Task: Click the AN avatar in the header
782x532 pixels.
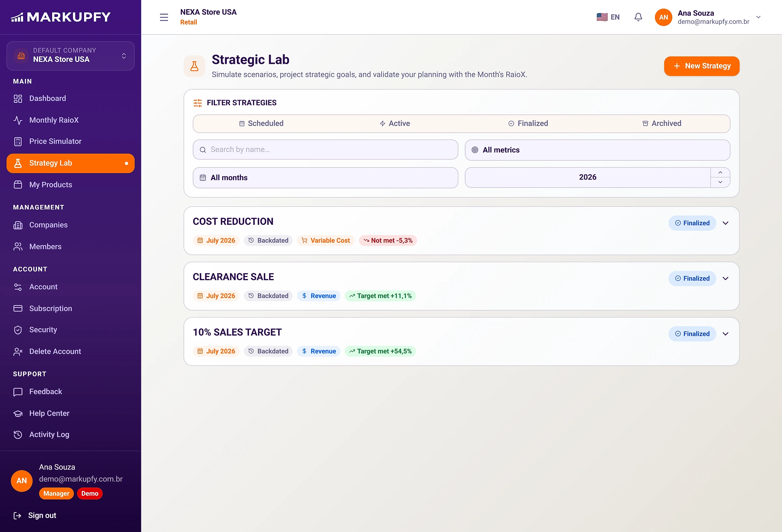Action: (663, 17)
